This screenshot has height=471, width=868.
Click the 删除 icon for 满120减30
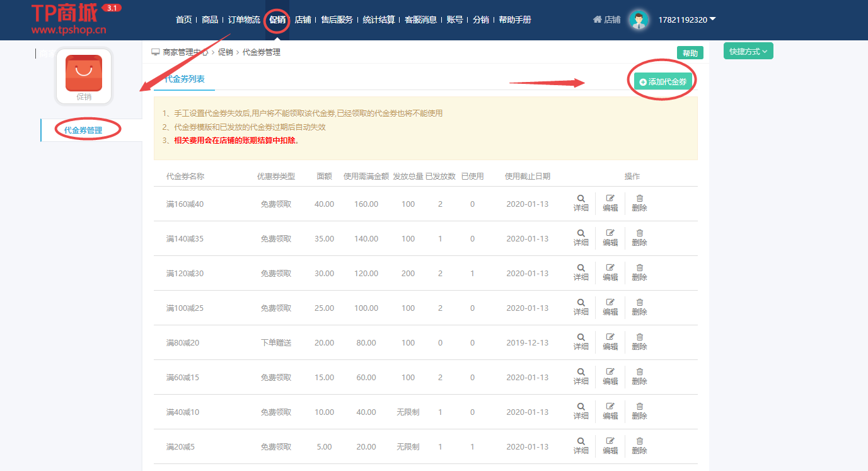click(639, 272)
